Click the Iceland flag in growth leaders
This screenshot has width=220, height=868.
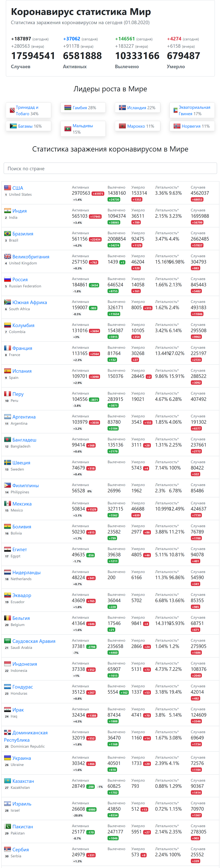coord(122,107)
